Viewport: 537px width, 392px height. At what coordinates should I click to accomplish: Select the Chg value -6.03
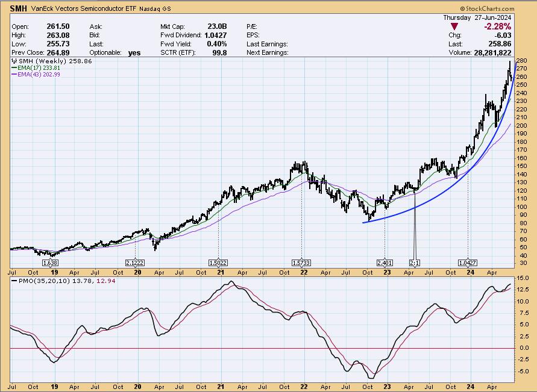[503, 36]
